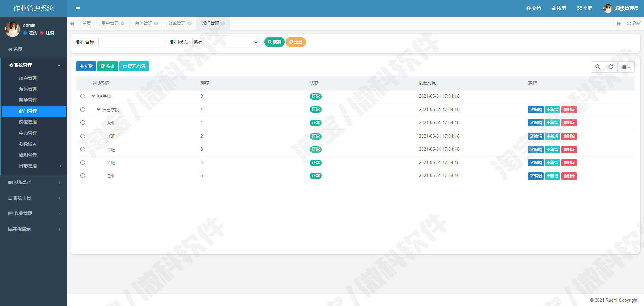Refresh the table with circular arrow icon
644x306 pixels.
pyautogui.click(x=611, y=67)
